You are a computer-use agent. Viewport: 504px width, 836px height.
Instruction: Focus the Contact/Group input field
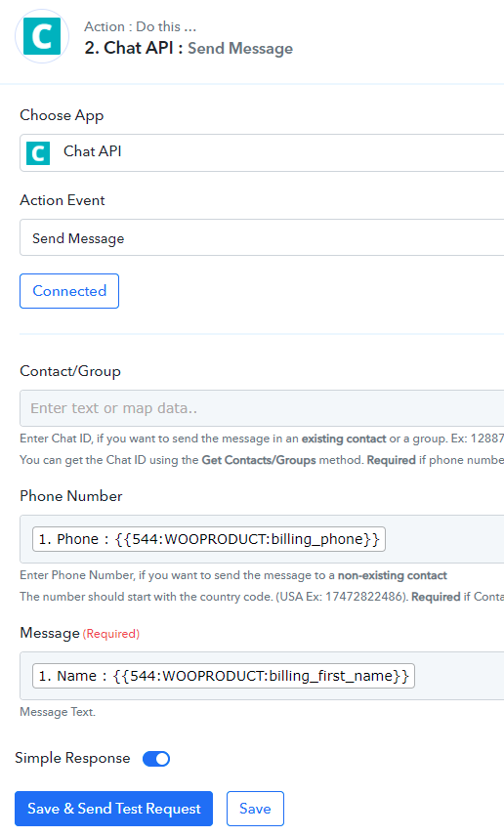(x=262, y=408)
